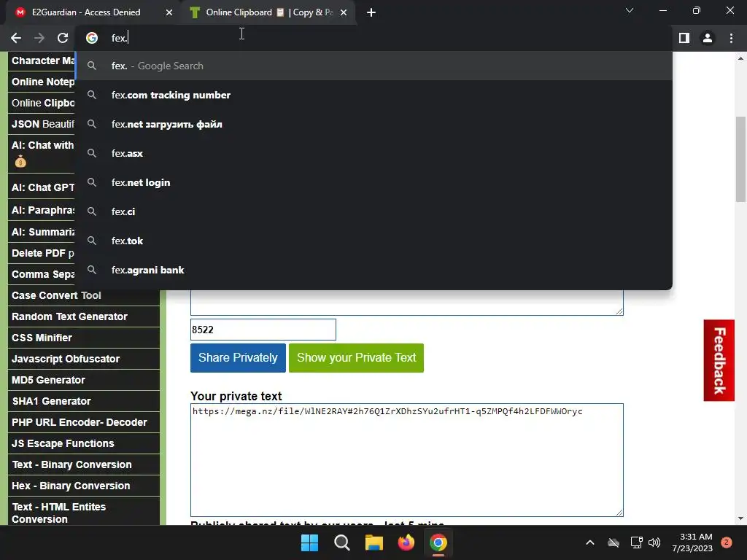Pick the 'fex.tok' suggestion
747x560 pixels.
click(x=373, y=241)
